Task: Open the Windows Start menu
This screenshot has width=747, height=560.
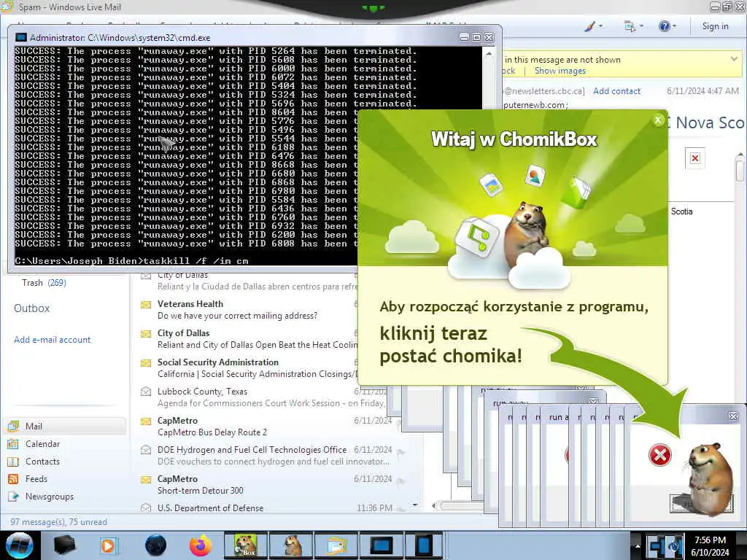Action: point(19,545)
